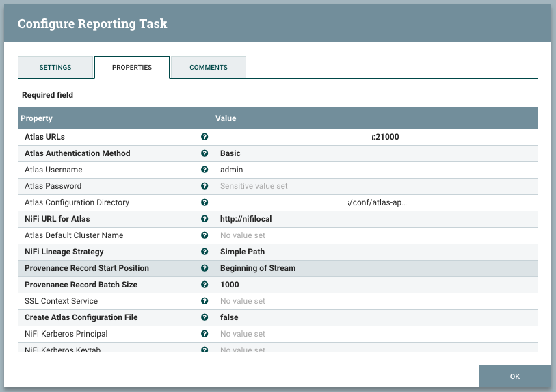The height and width of the screenshot is (392, 556).
Task: Set value for Atlas Default Cluster Name
Action: 310,235
